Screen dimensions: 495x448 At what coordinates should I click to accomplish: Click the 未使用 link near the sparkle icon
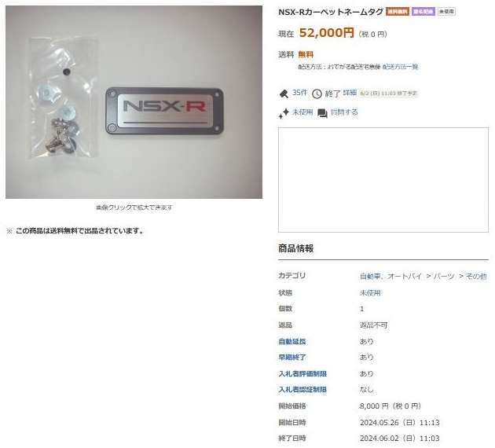pyautogui.click(x=302, y=112)
